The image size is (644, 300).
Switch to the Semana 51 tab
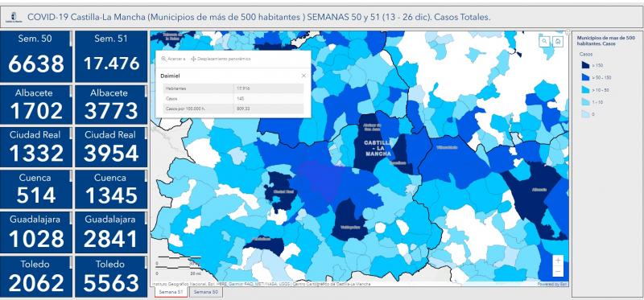(x=171, y=292)
